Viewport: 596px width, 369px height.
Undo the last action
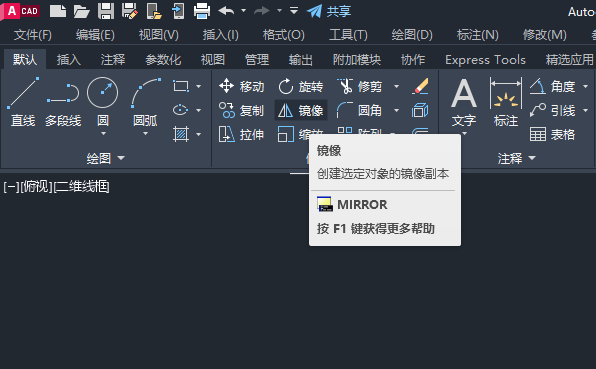pyautogui.click(x=226, y=11)
